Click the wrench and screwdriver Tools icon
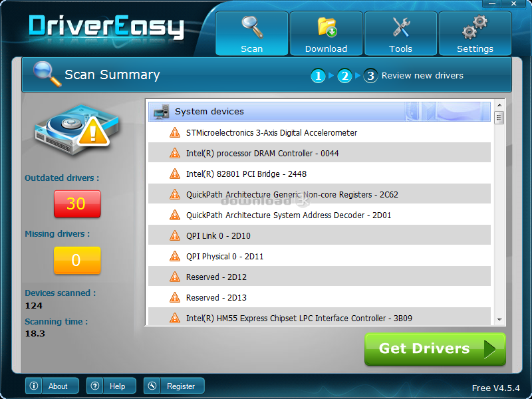Viewport: 532px width, 399px height. pyautogui.click(x=401, y=27)
